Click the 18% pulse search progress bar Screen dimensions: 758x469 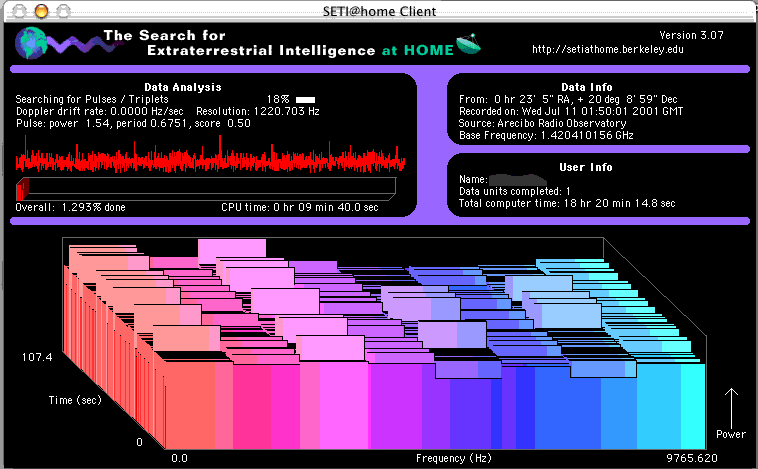pos(306,100)
